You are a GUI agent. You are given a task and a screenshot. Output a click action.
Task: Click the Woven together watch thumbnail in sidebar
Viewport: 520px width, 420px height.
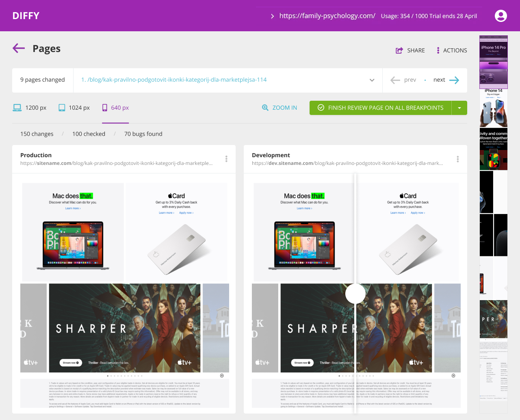(494, 149)
